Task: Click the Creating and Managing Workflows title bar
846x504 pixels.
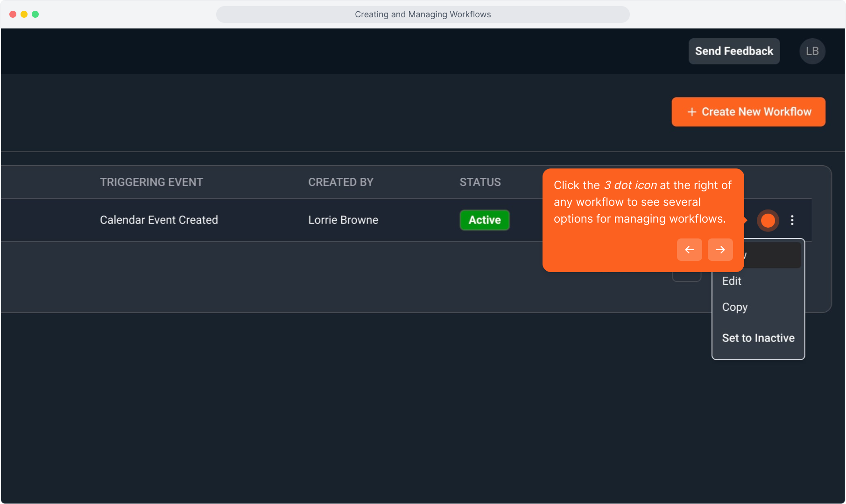Action: [423, 14]
